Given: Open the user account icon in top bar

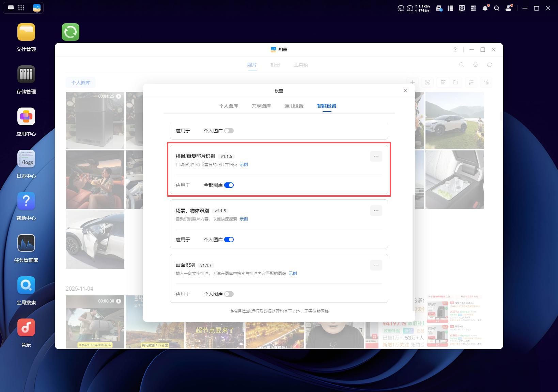Looking at the screenshot, I should tap(509, 8).
